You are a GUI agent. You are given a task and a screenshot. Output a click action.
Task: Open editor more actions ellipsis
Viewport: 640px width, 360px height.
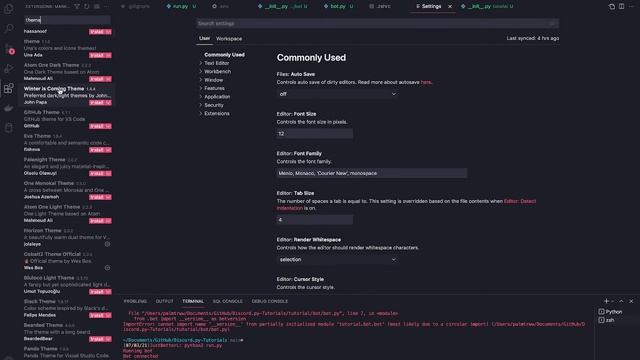tap(631, 7)
